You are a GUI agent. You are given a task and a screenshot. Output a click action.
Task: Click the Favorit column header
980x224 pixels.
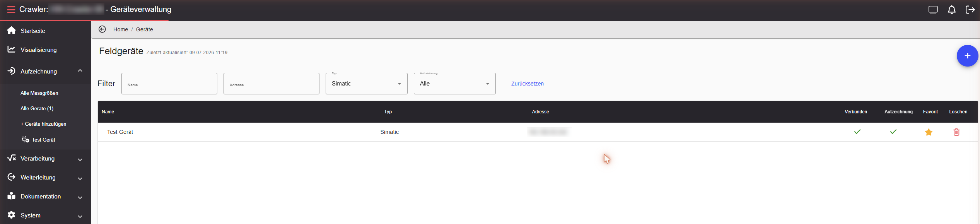(930, 112)
